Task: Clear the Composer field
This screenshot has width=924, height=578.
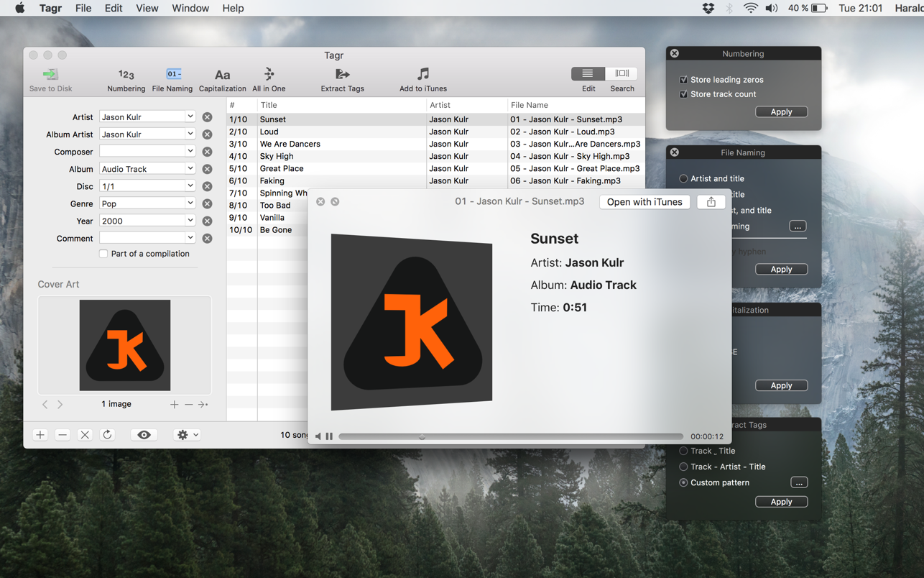Action: click(207, 152)
